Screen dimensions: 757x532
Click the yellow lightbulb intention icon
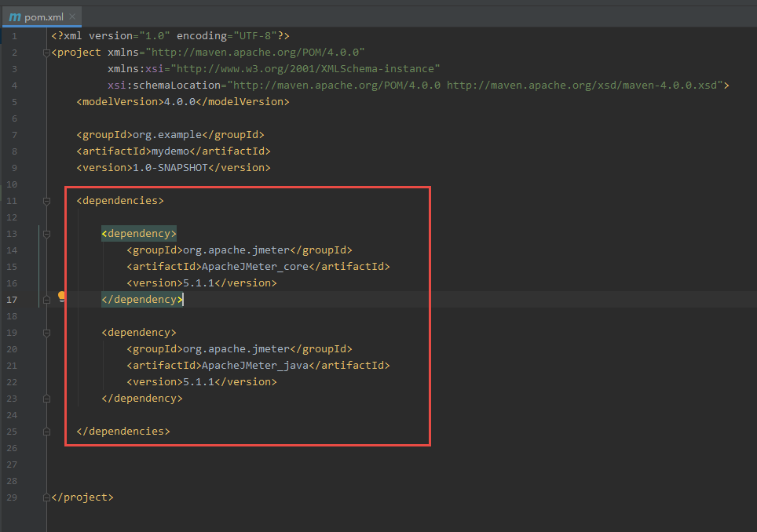[x=62, y=297]
